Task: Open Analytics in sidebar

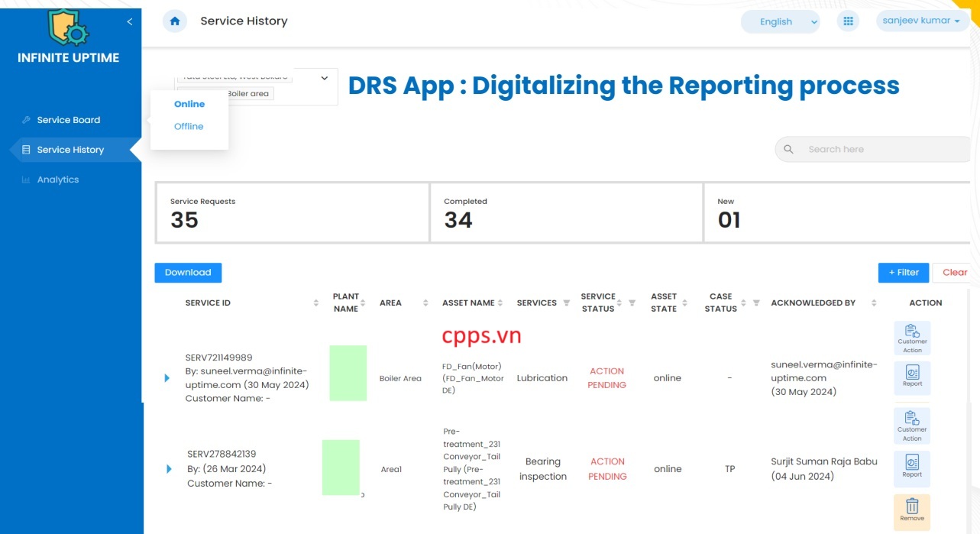Action: pos(58,180)
